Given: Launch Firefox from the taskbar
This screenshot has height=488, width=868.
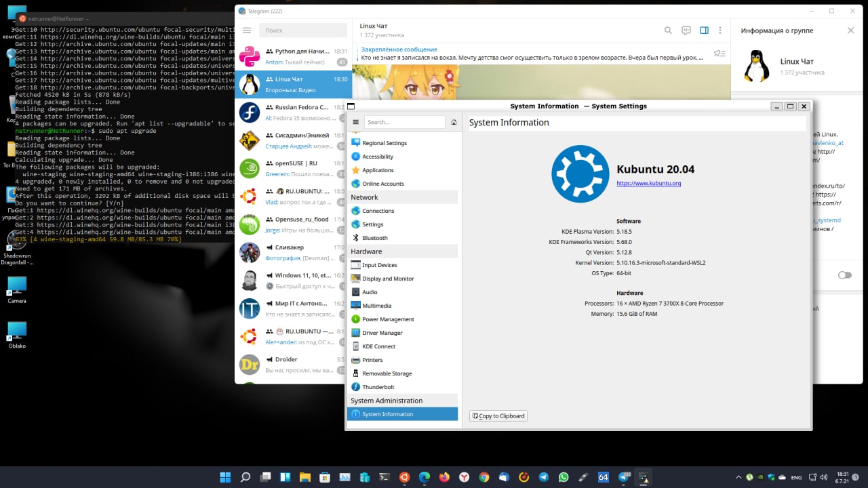Looking at the screenshot, I should (x=444, y=477).
